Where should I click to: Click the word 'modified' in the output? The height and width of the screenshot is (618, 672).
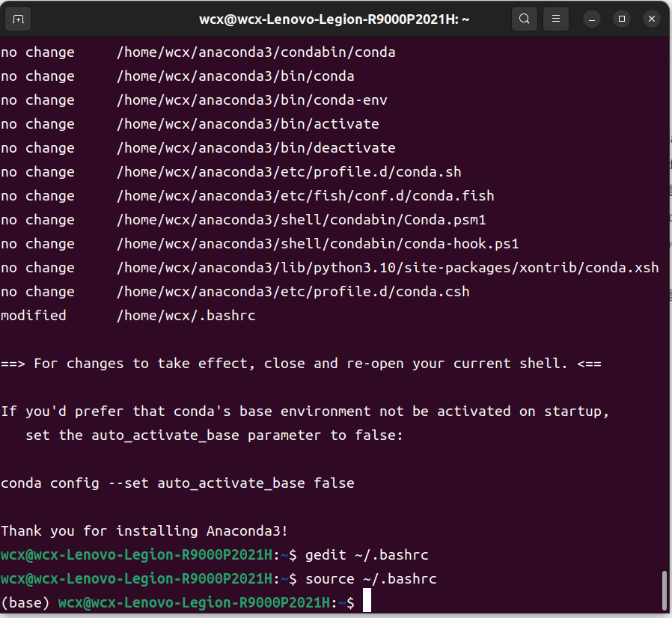(34, 316)
